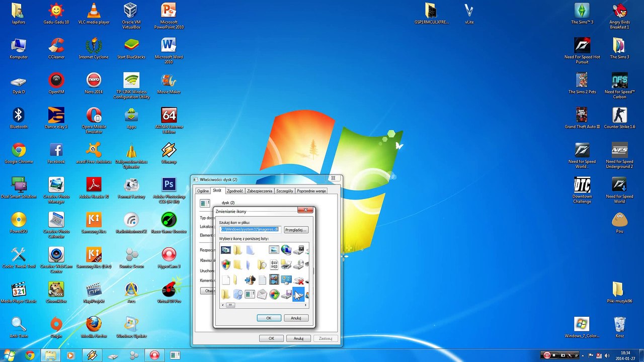Image resolution: width=644 pixels, height=362 pixels.
Task: Select the Nero 2014 desktop icon
Action: [94, 83]
